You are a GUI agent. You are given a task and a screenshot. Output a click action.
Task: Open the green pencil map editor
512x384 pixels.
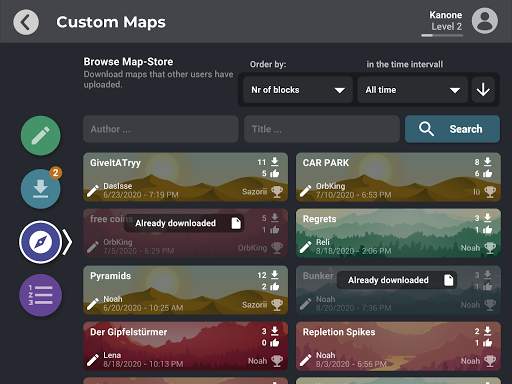(41, 136)
